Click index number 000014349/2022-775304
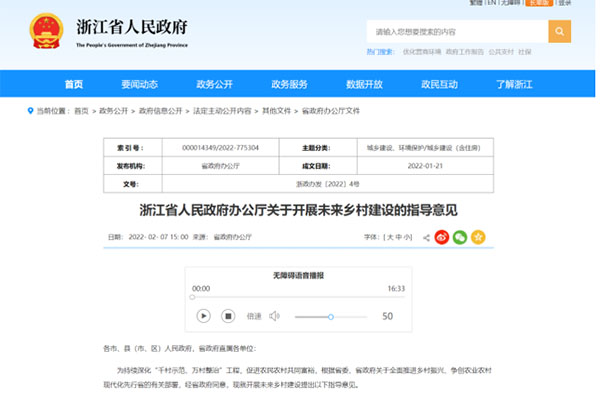600x402 pixels. pyautogui.click(x=220, y=148)
